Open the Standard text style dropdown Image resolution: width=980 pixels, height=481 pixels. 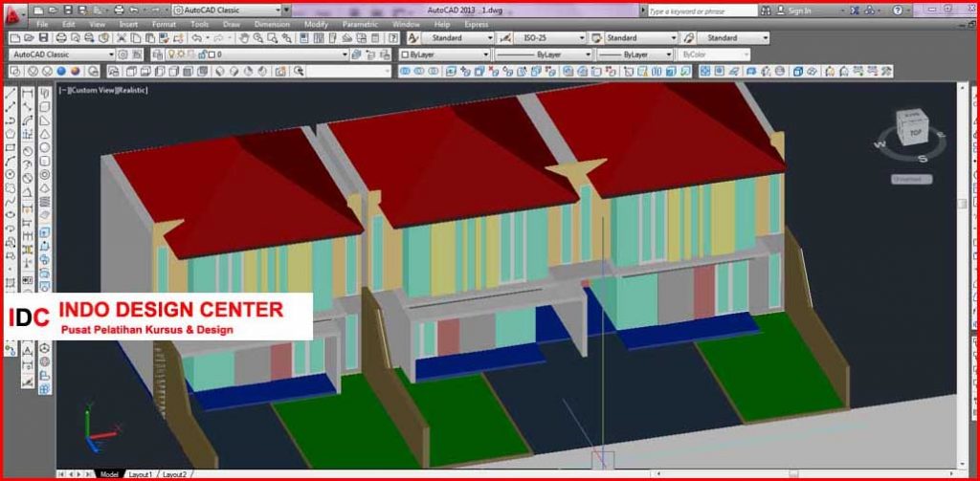pyautogui.click(x=458, y=37)
